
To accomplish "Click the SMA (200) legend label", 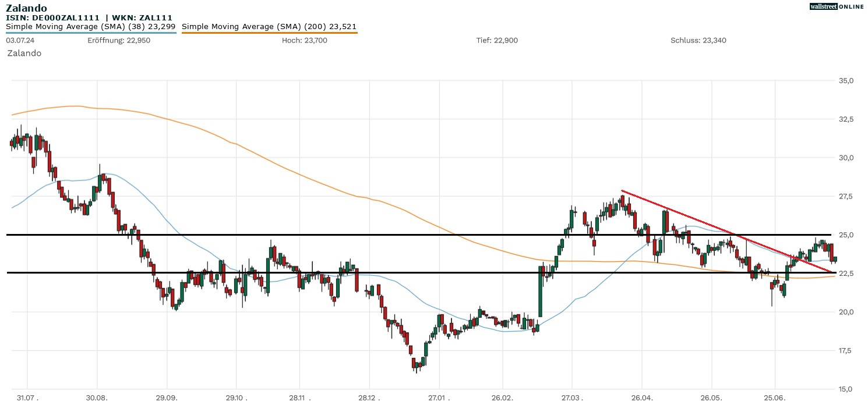I will click(269, 26).
